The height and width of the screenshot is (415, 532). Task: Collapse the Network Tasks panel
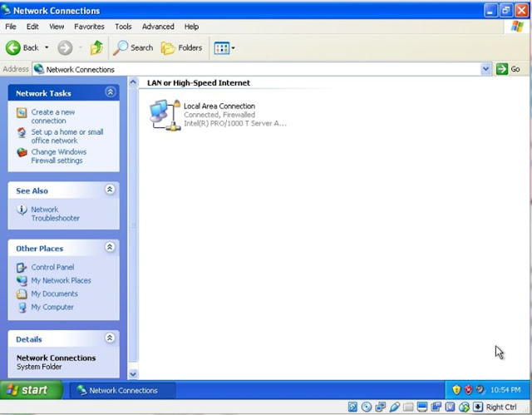(x=111, y=92)
